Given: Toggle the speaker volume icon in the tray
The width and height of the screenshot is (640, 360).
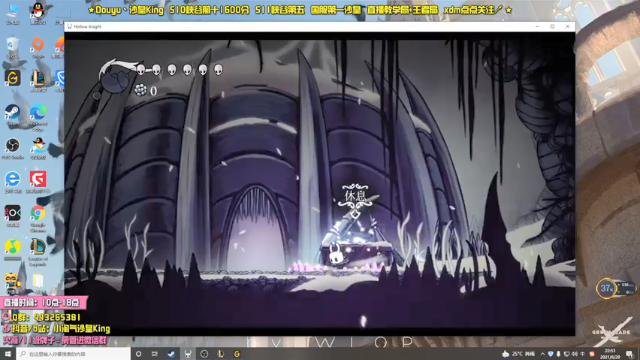Looking at the screenshot, I should (x=574, y=354).
